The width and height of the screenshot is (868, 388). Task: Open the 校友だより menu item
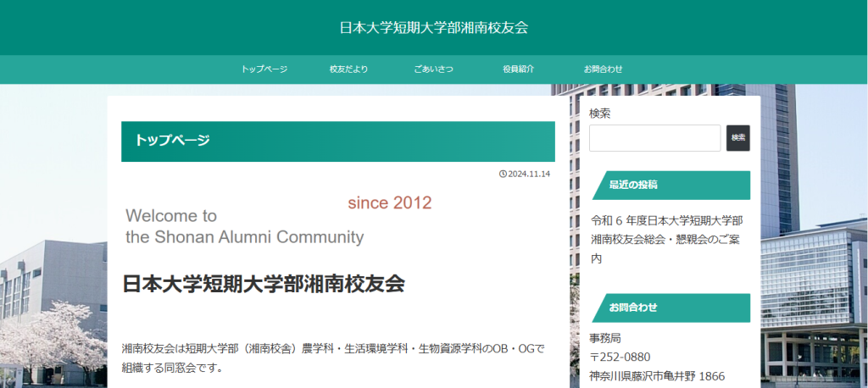point(348,69)
